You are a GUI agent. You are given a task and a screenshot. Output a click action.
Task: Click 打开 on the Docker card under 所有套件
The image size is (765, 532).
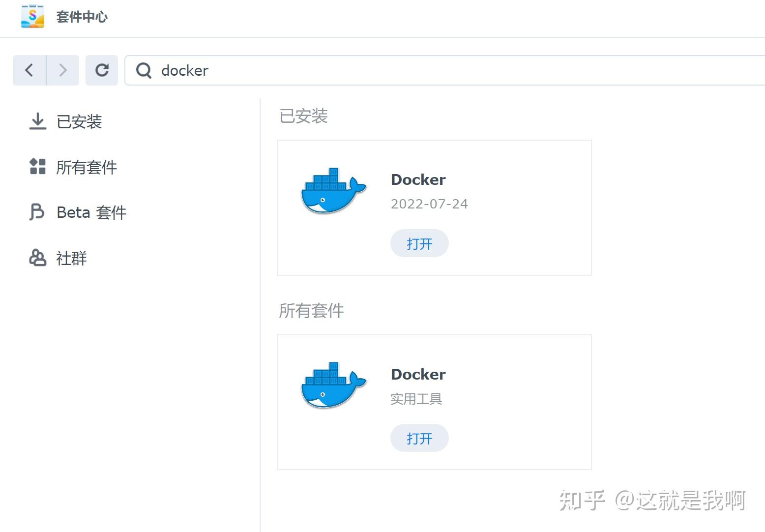[x=419, y=438]
